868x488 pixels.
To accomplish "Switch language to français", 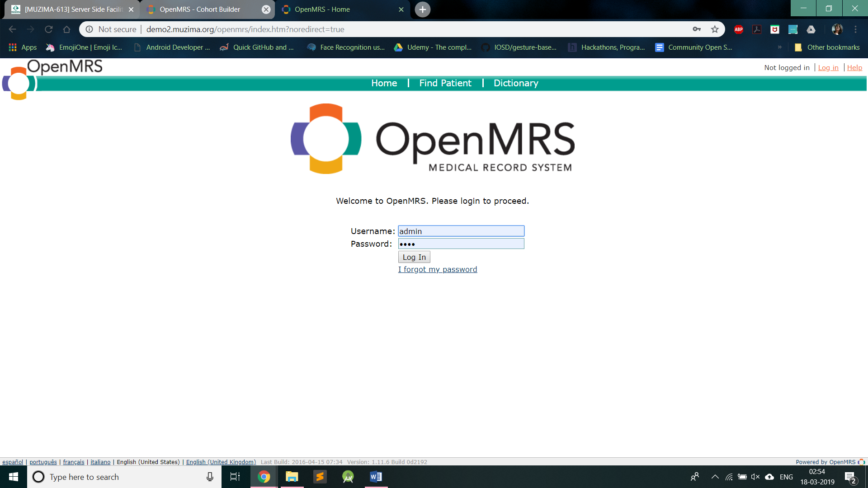I will 74,462.
